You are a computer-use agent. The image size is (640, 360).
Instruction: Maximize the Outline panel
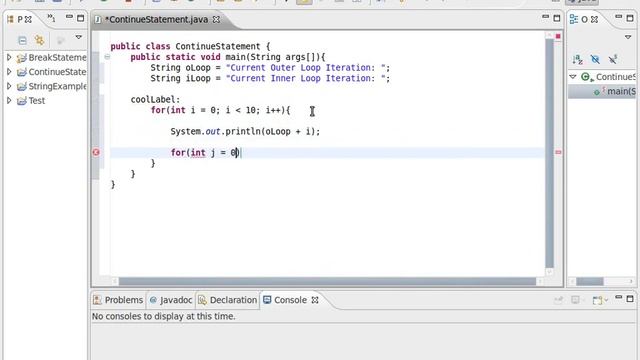(x=630, y=18)
